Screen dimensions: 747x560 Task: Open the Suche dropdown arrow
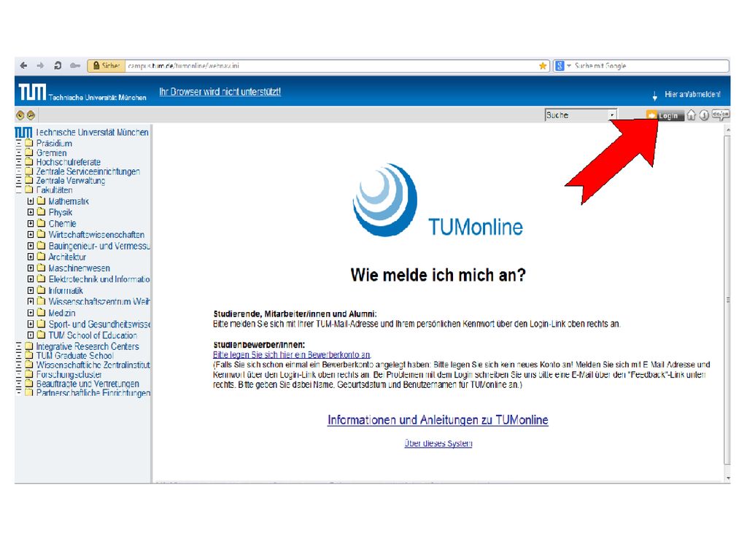tap(612, 115)
